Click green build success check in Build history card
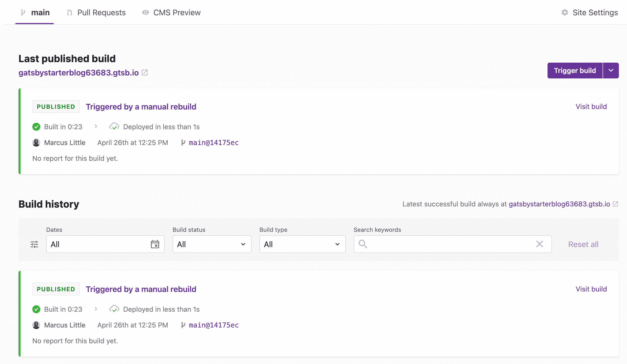627x364 pixels. pyautogui.click(x=36, y=309)
